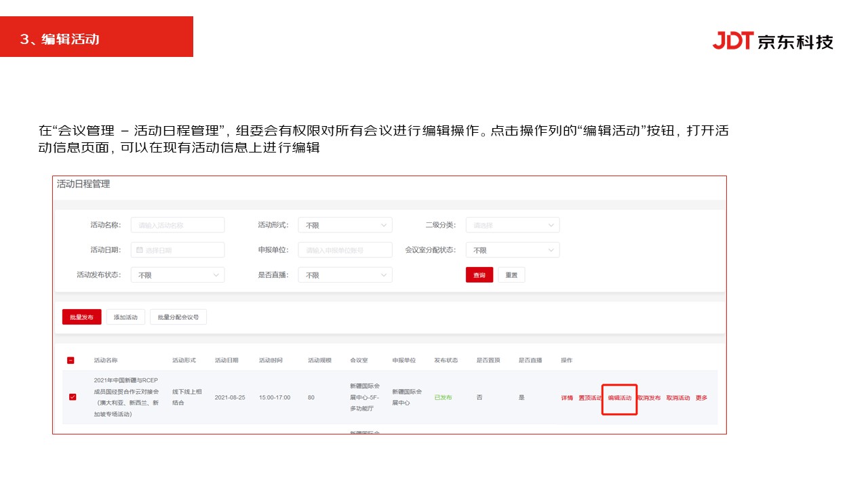868x488 pixels.
Task: Click the 线下线上相结合 cell
Action: coord(187,397)
